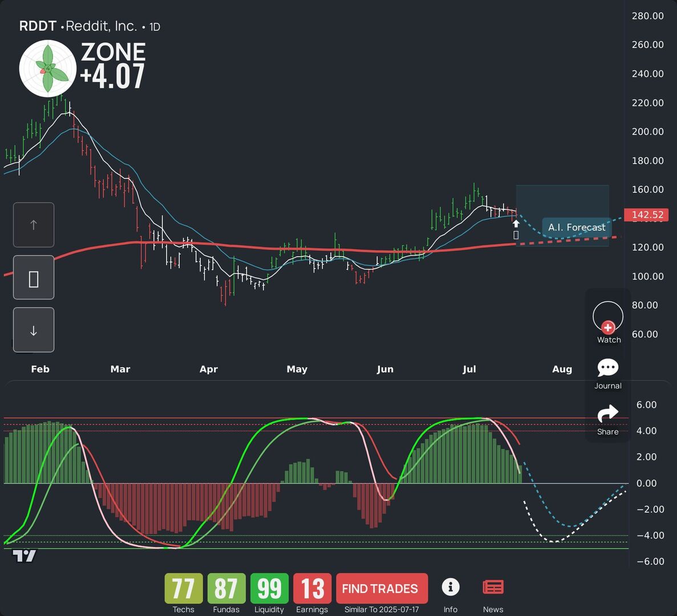Click the A.I. Forecast label
This screenshot has height=616, width=677.
coord(577,227)
